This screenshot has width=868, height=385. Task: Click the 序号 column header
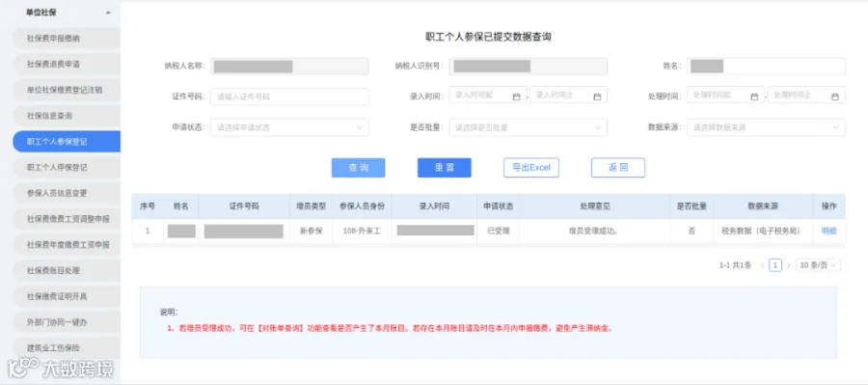pyautogui.click(x=148, y=206)
